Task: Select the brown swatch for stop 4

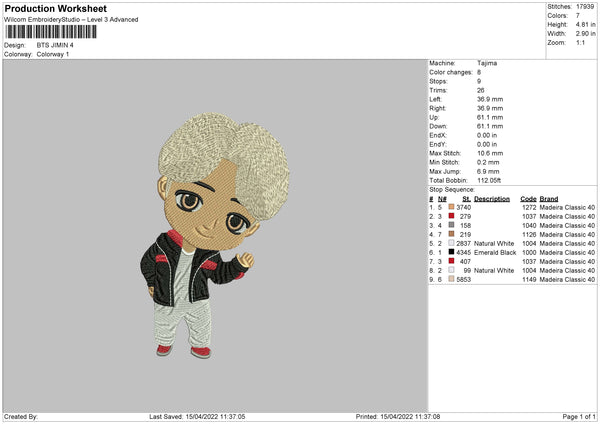Action: 451,234
